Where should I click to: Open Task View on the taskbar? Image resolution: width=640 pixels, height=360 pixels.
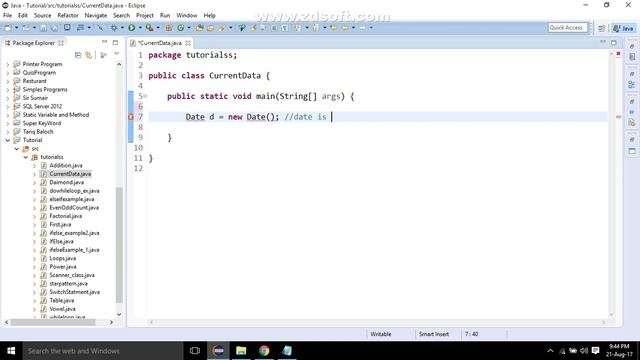pyautogui.click(x=195, y=350)
